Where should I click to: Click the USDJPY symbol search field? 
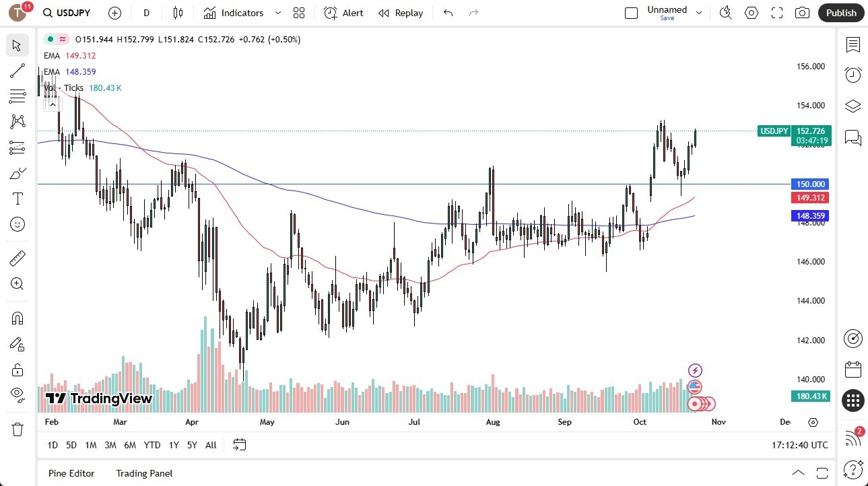click(x=73, y=12)
